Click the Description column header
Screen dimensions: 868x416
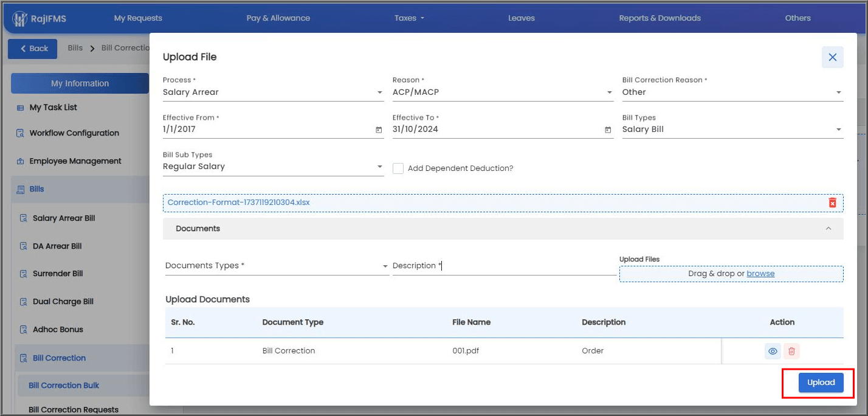click(x=604, y=322)
